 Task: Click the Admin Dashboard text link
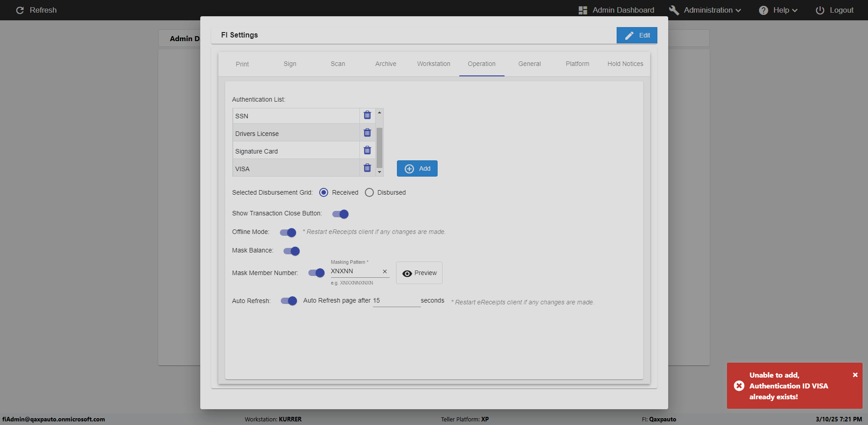[x=623, y=10]
